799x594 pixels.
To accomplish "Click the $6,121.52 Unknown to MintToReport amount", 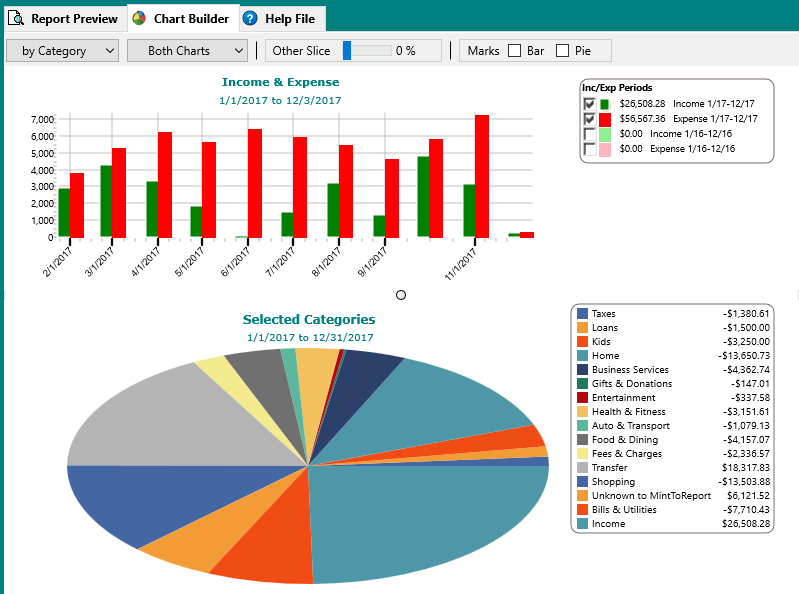I will [749, 496].
